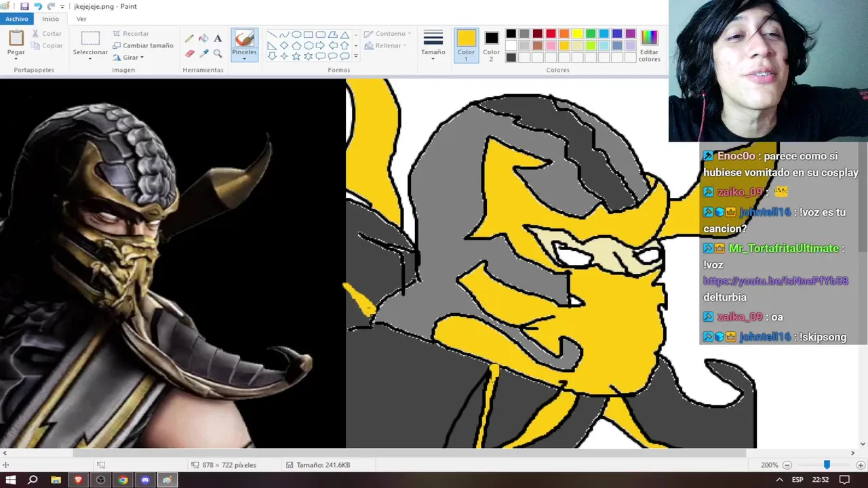868x488 pixels.
Task: Click the Seleccionar rectangle selection icon
Action: [x=90, y=38]
